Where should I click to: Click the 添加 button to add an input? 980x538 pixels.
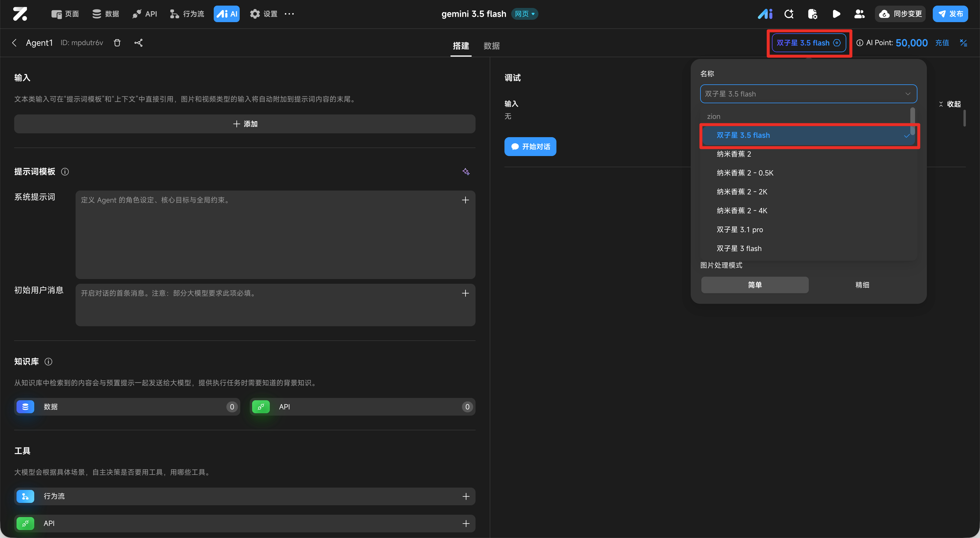coord(245,124)
